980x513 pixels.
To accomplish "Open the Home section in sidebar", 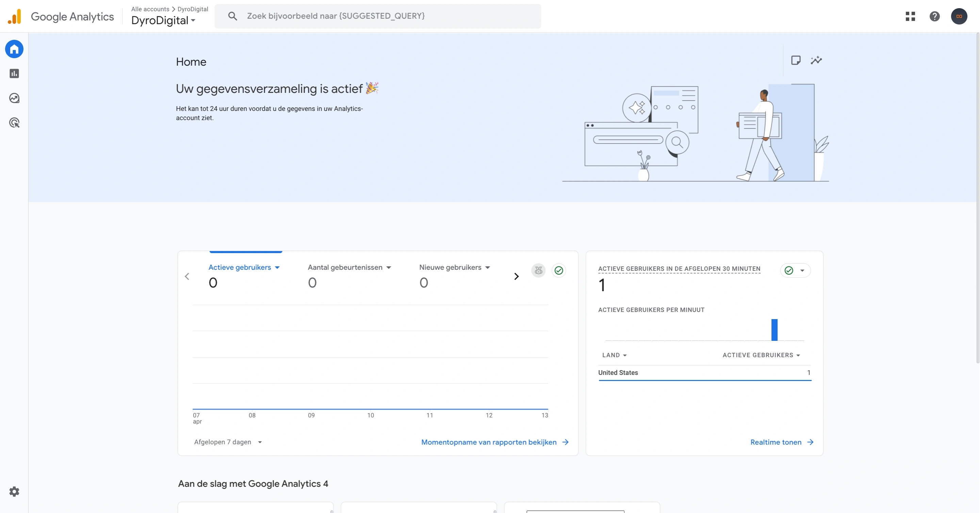I will [14, 49].
